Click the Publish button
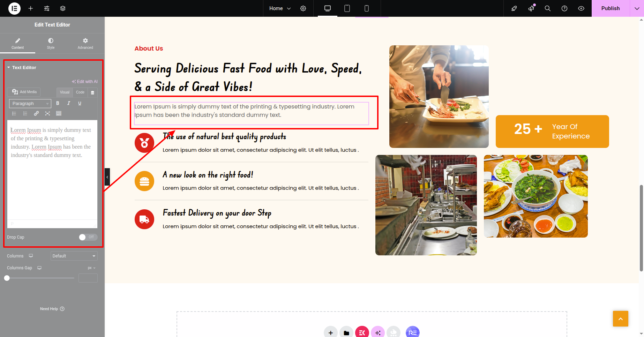The image size is (644, 337). click(x=610, y=8)
